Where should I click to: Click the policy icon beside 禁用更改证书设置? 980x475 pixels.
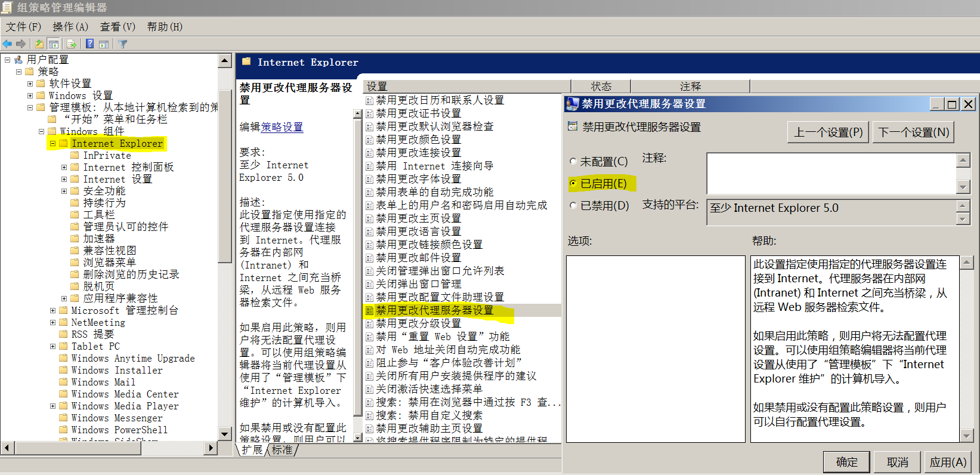[x=370, y=113]
